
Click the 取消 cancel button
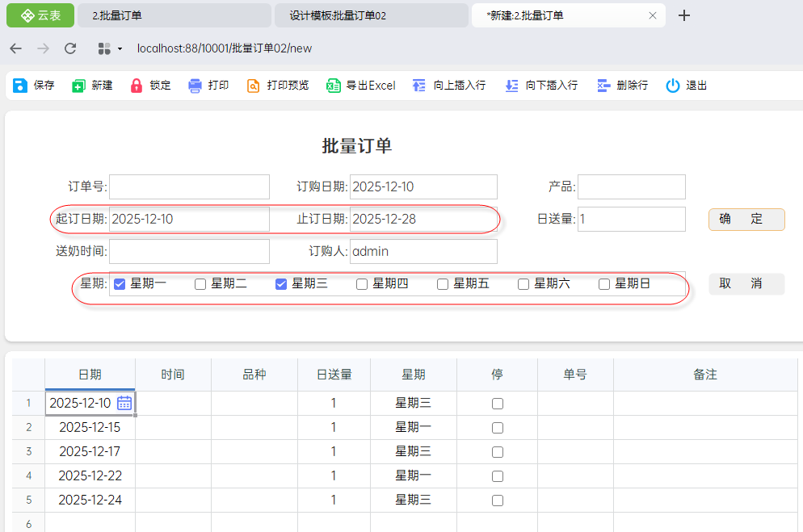click(746, 284)
